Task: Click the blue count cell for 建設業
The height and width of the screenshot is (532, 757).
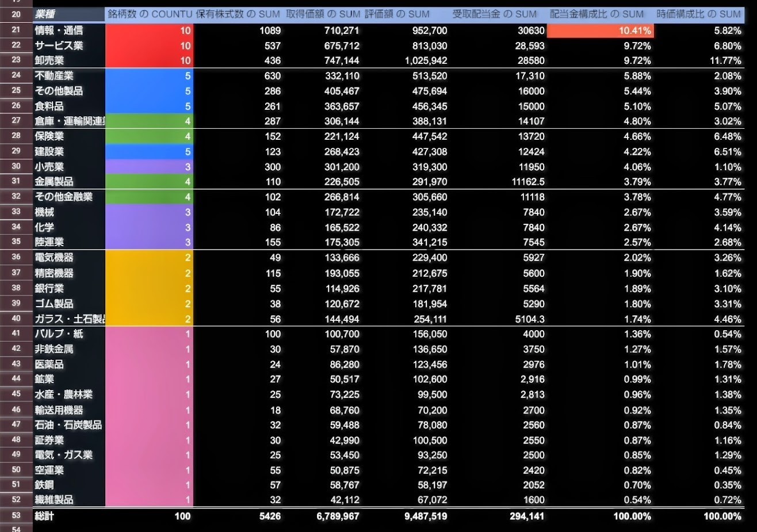Action: point(150,152)
